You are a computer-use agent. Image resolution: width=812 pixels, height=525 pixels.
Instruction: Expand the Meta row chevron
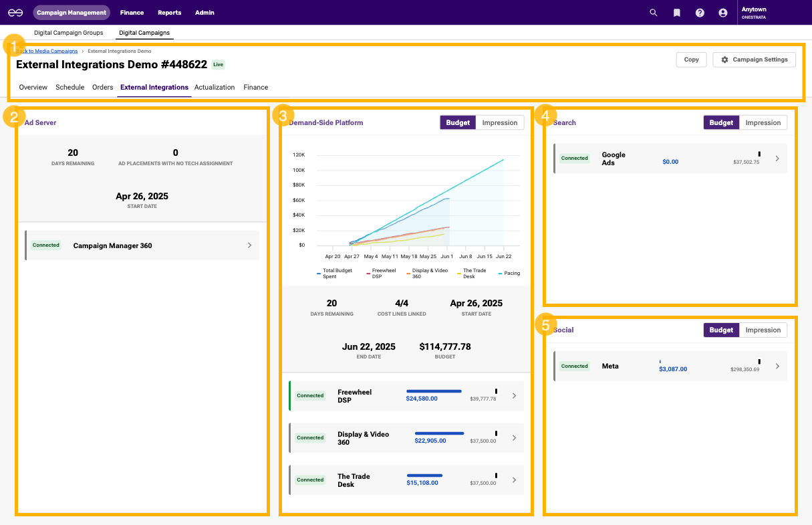tap(777, 366)
